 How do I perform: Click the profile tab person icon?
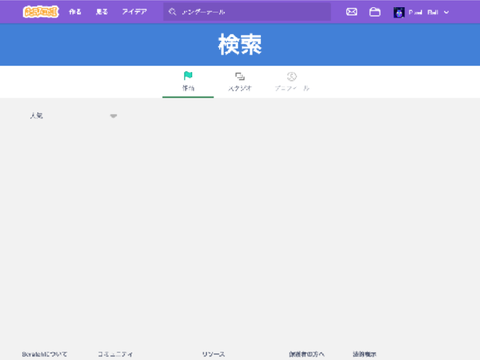point(292,76)
